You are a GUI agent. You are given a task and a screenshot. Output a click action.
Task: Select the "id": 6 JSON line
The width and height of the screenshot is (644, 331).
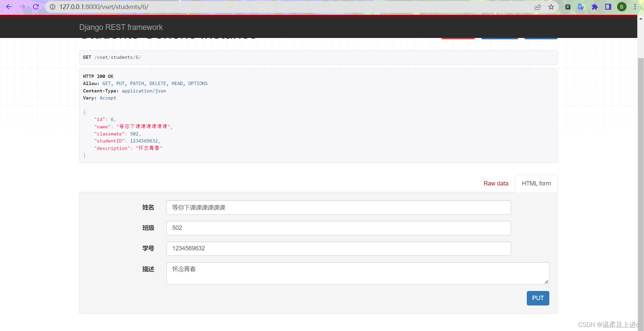click(105, 120)
